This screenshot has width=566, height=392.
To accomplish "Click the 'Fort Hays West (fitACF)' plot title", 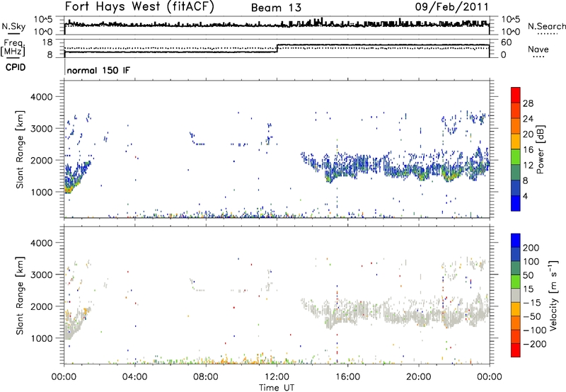I will (139, 7).
